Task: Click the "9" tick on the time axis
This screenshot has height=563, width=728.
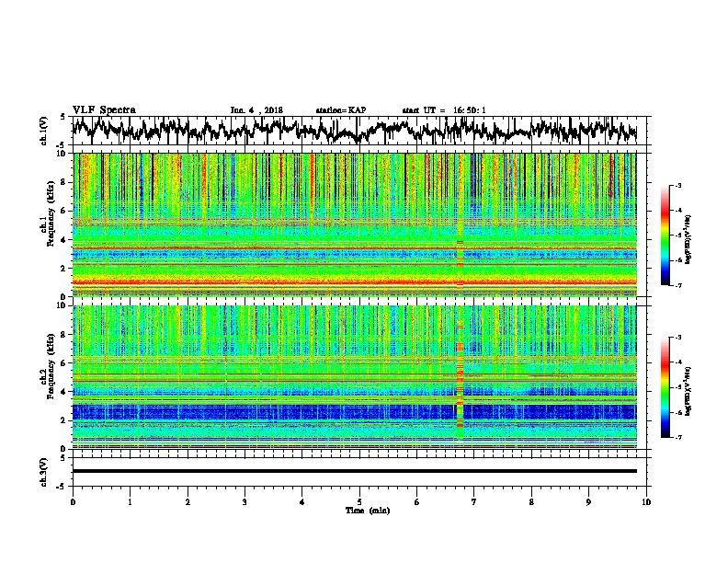Action: click(x=588, y=502)
